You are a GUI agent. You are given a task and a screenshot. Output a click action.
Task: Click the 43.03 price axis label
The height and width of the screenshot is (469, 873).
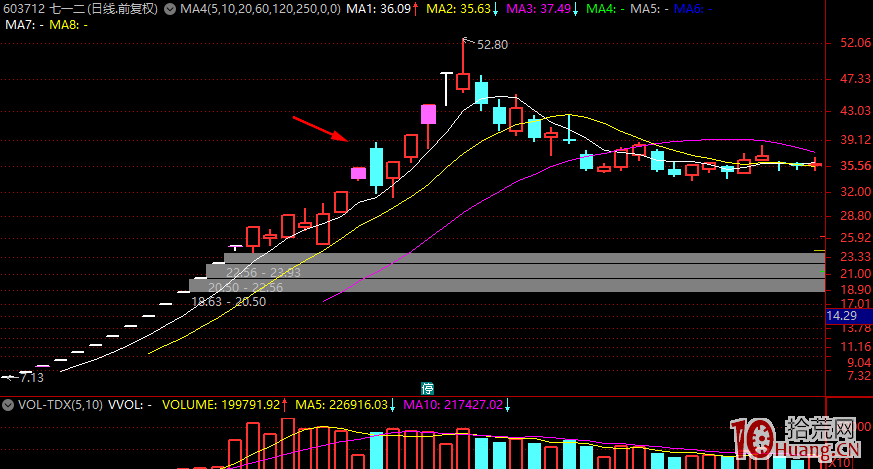coord(855,111)
